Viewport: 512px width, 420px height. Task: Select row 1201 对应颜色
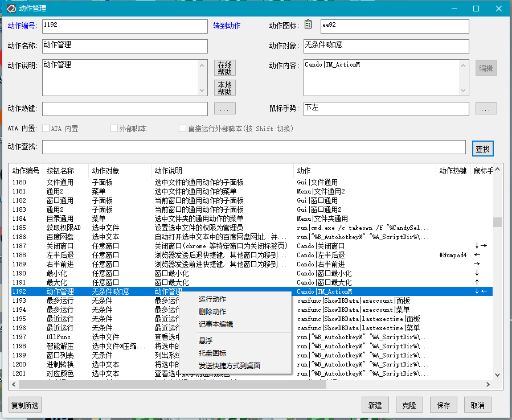click(x=252, y=374)
